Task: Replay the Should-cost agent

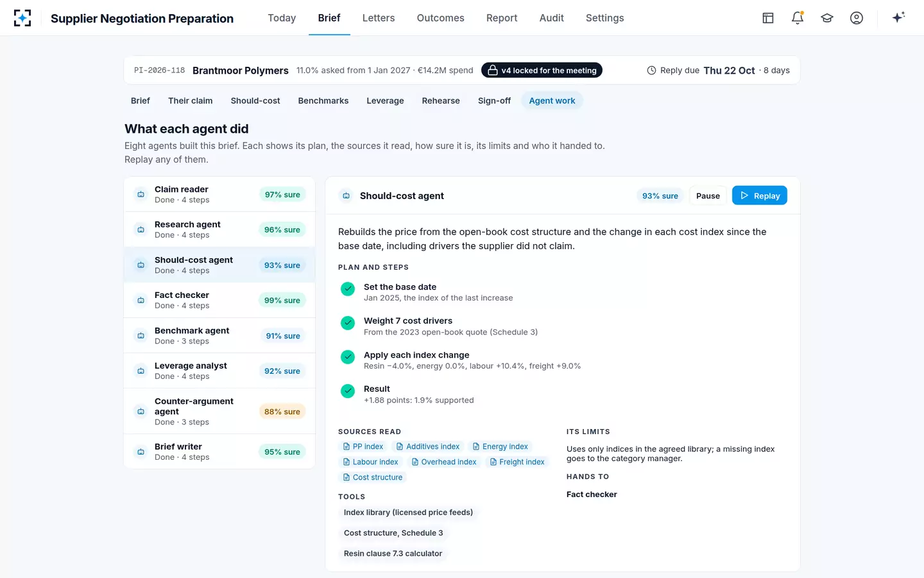Action: 760,196
